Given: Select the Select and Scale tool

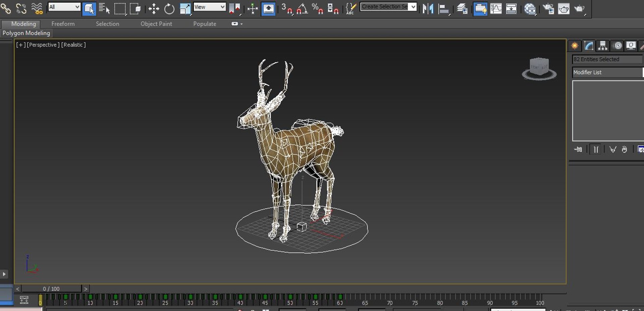Looking at the screenshot, I should click(x=185, y=9).
